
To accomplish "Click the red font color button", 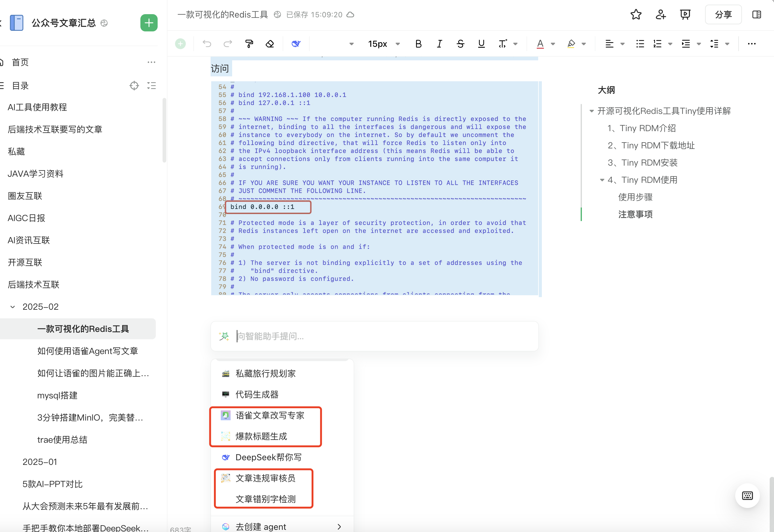I will click(x=540, y=44).
